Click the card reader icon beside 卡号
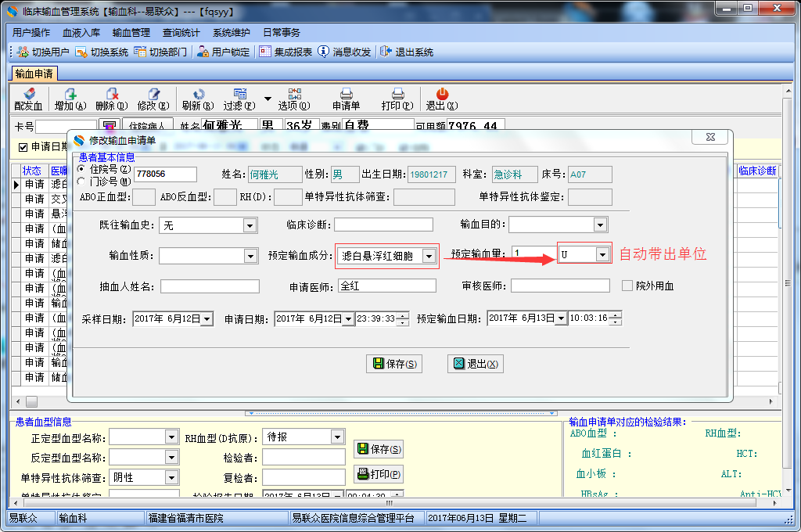Screen dimensions: 801x532 [x=108, y=126]
